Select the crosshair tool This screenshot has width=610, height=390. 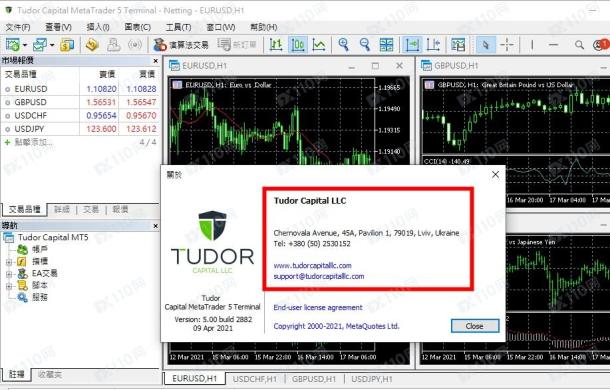tap(507, 45)
